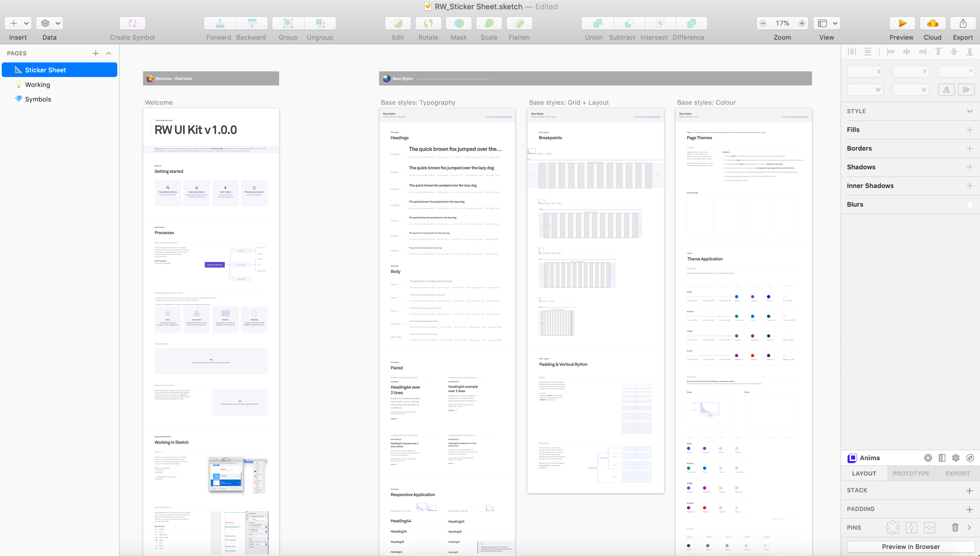Screen dimensions: 980x556
Task: Click align horizontal centers icon
Action: click(x=907, y=51)
